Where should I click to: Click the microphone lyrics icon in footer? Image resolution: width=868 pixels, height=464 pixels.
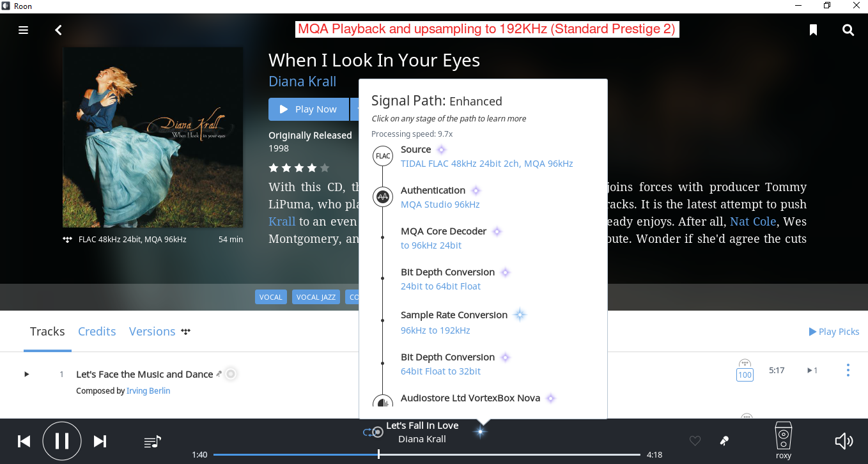pyautogui.click(x=724, y=440)
